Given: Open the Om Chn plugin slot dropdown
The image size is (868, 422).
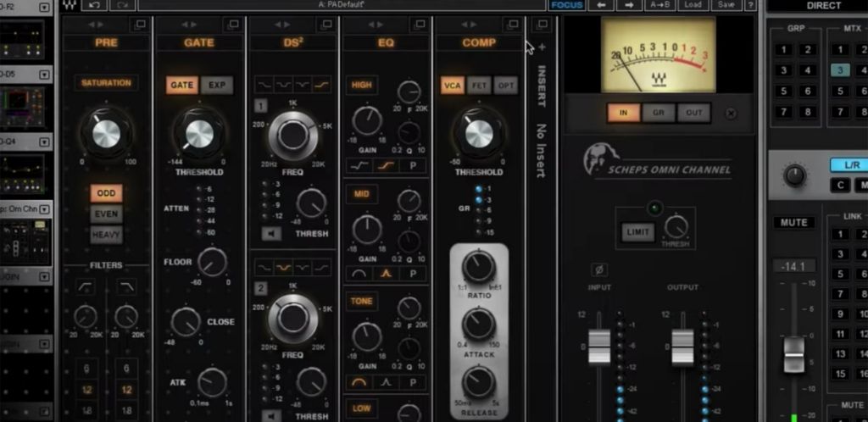Looking at the screenshot, I should click(x=44, y=209).
